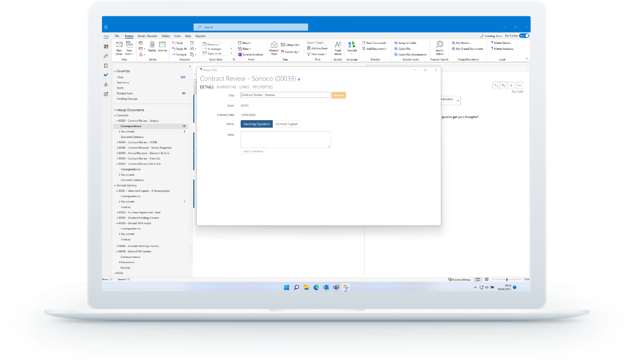Click the more actions ellipsis in the reading pane
This screenshot has width=633, height=364.
519,85
